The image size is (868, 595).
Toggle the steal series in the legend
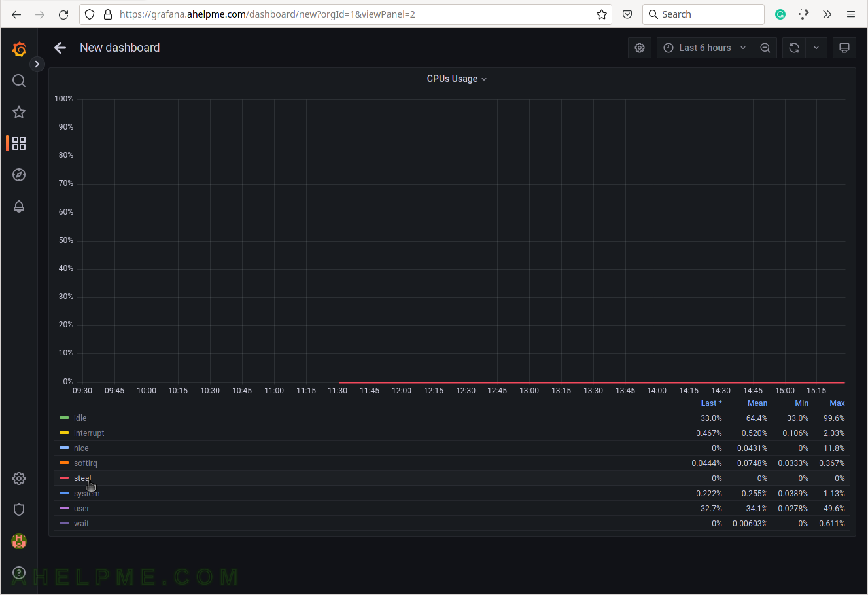[x=82, y=478]
